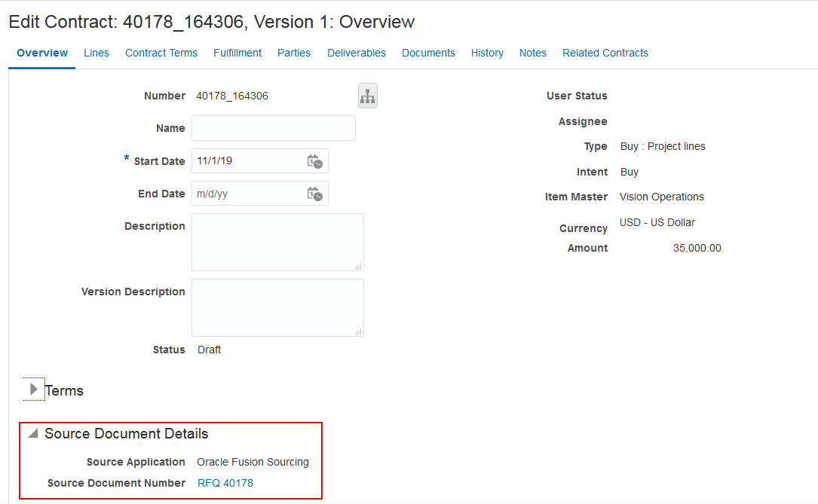Click inside the Name input field

273,128
